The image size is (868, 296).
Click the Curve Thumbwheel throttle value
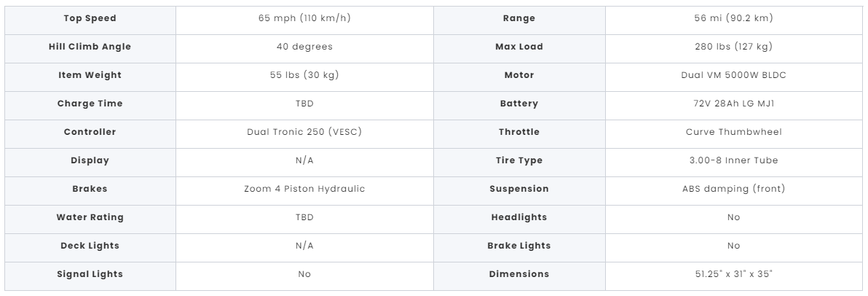tap(733, 132)
